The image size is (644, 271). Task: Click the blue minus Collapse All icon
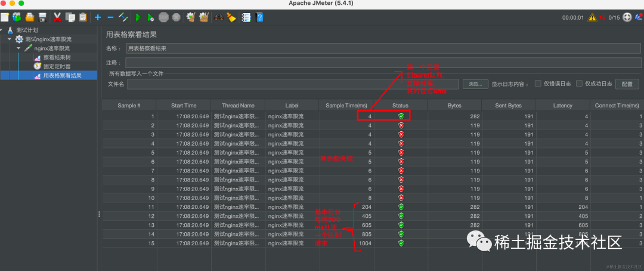click(x=110, y=17)
